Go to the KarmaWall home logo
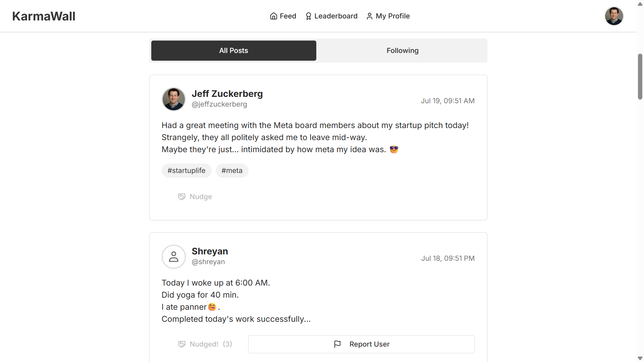The height and width of the screenshot is (362, 644). coord(44,16)
